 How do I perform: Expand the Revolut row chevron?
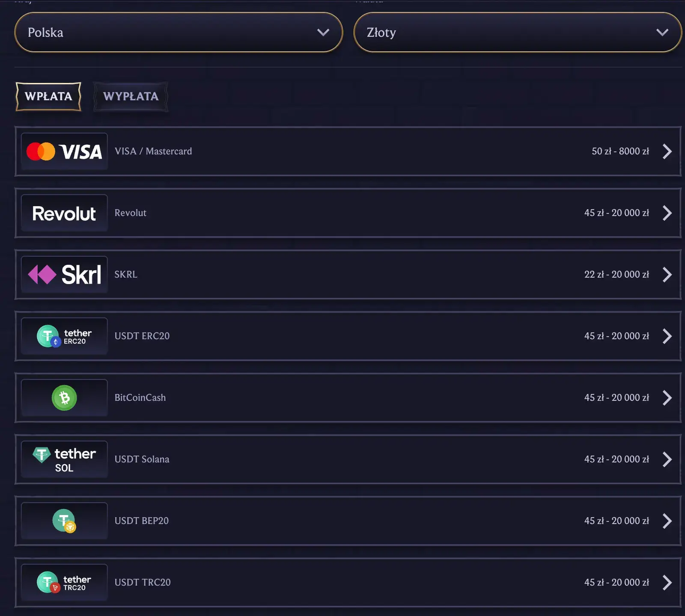[x=667, y=213]
